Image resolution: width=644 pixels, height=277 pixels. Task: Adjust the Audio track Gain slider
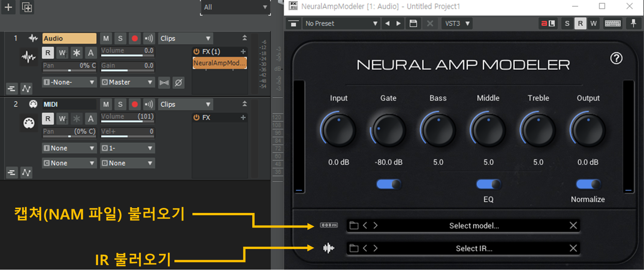click(x=127, y=67)
